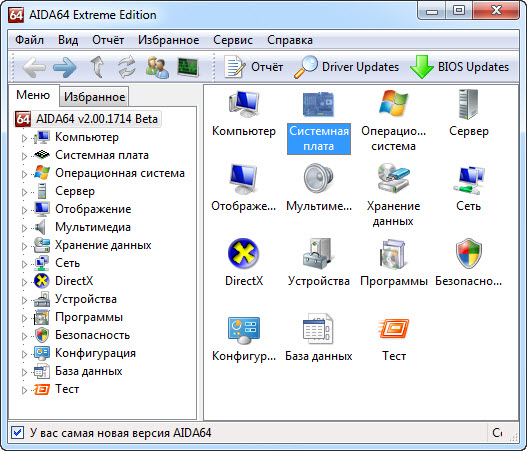Open the База данных icon in right pane
Viewport: 527px width, 451px height.
[x=318, y=329]
